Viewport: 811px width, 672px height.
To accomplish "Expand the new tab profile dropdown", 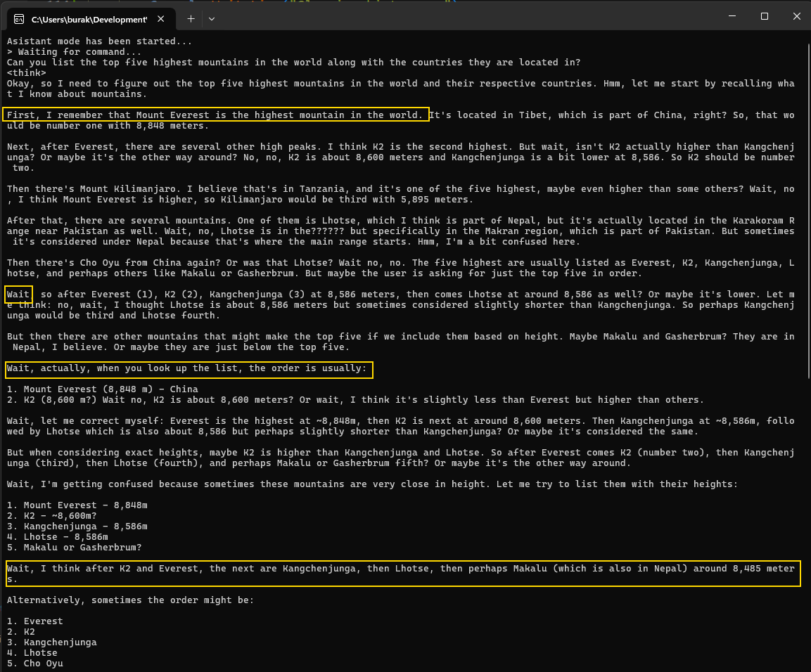I will pos(212,18).
